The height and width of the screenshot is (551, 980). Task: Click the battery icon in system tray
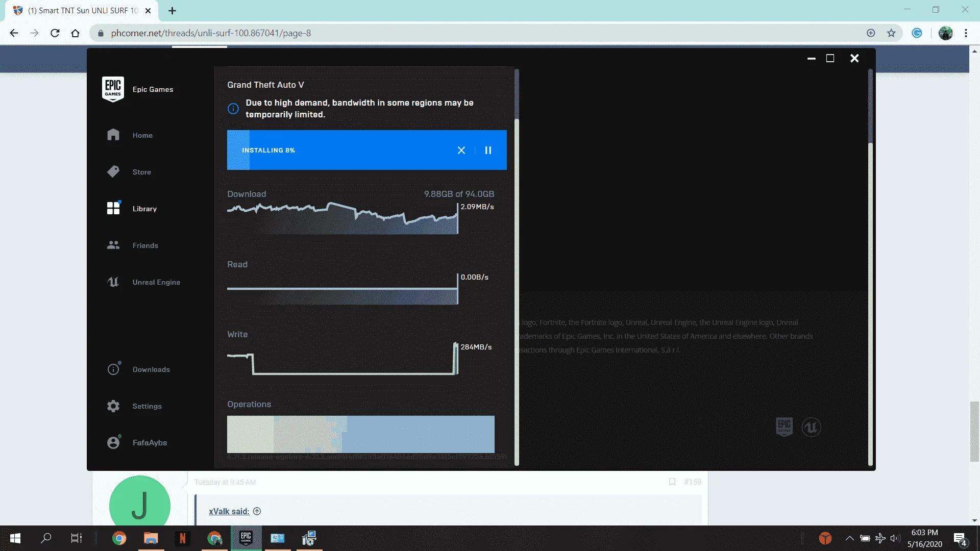click(x=865, y=538)
